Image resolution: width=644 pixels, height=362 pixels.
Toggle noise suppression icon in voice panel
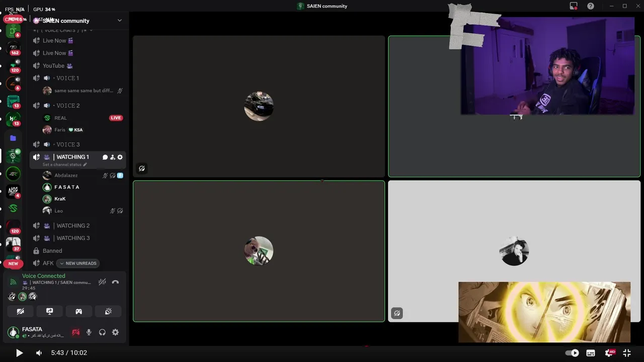point(102,282)
